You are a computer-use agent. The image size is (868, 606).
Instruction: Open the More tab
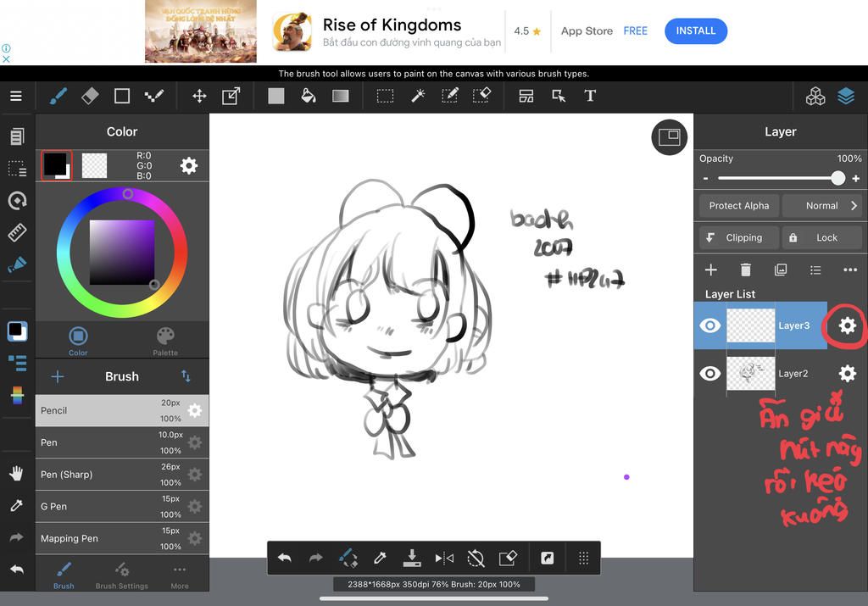(x=180, y=575)
